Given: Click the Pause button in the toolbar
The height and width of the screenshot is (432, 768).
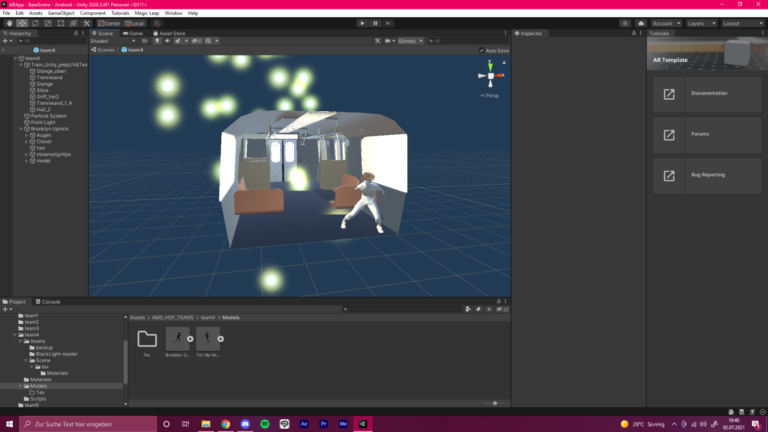Looking at the screenshot, I should coord(376,22).
